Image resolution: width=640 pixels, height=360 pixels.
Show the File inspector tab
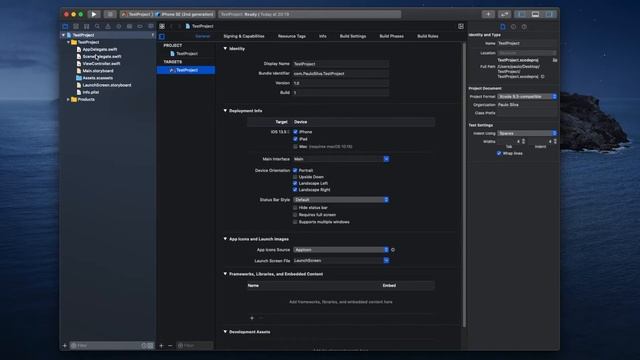pyautogui.click(x=503, y=27)
